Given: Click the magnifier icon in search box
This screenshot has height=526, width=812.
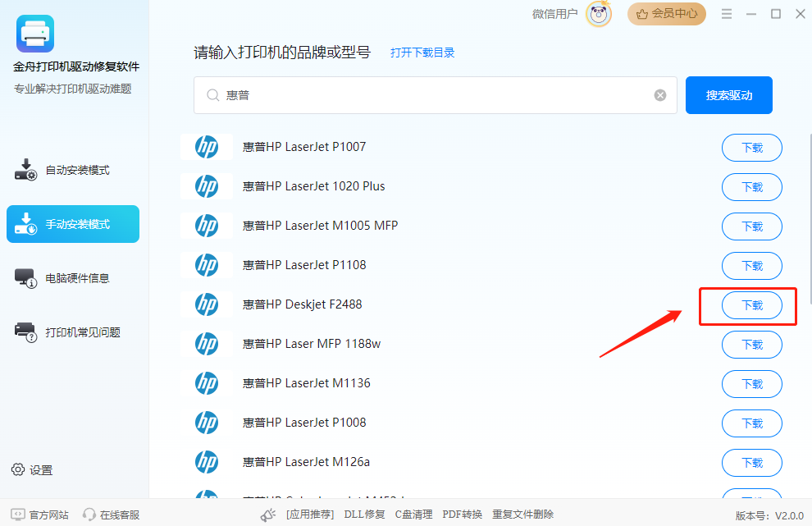Looking at the screenshot, I should (x=212, y=95).
